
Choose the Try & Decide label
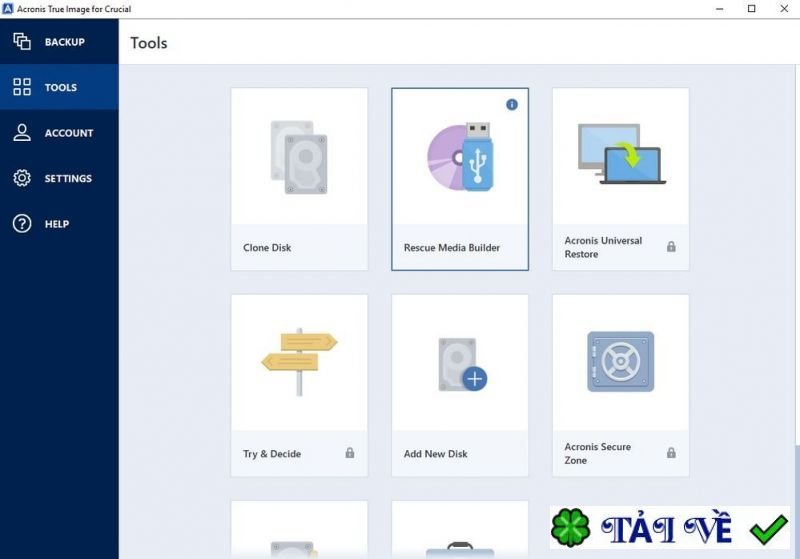point(272,453)
